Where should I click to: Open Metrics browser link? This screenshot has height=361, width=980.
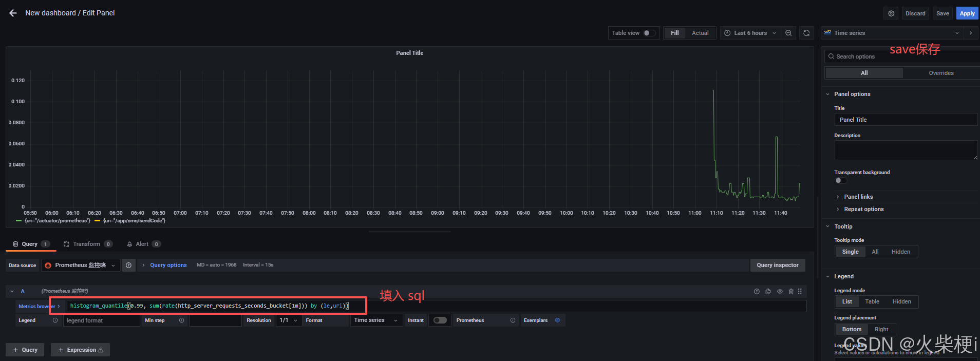[39, 306]
